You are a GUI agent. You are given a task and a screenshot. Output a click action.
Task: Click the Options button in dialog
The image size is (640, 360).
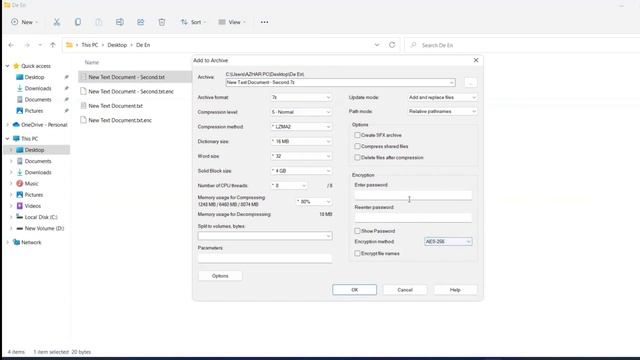220,276
